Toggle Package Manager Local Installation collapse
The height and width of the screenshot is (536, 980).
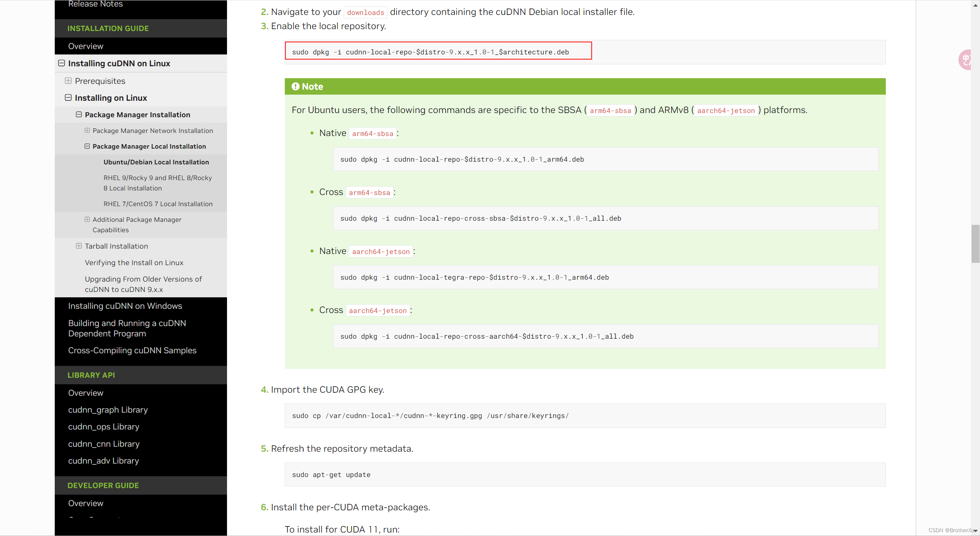[88, 146]
